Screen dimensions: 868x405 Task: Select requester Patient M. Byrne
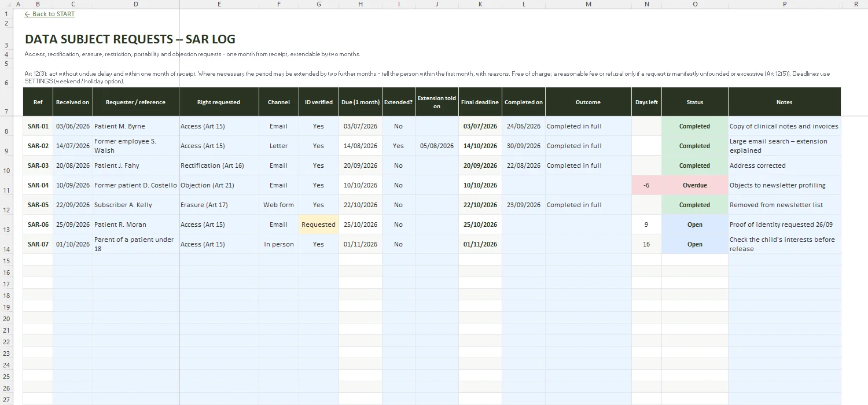point(135,126)
